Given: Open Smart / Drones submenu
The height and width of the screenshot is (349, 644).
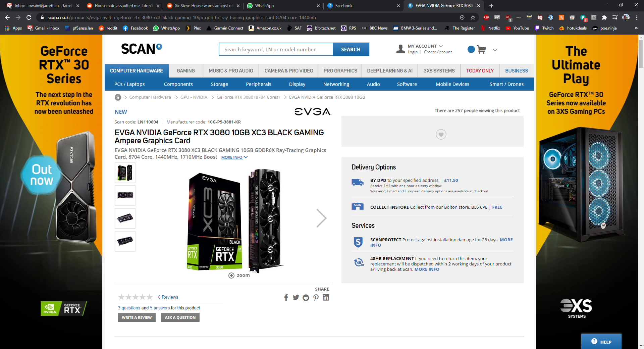Looking at the screenshot, I should pyautogui.click(x=506, y=84).
